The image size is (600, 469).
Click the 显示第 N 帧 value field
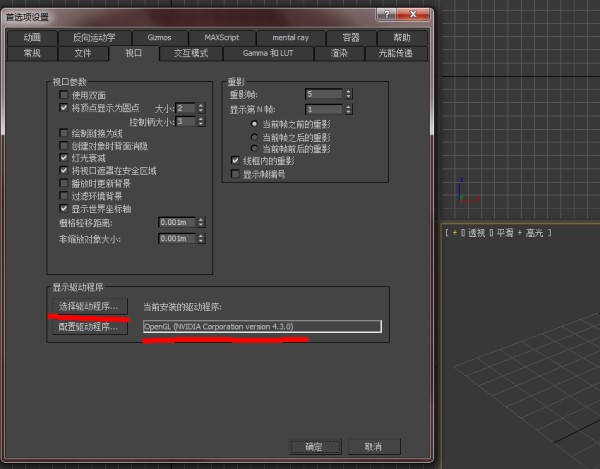pyautogui.click(x=324, y=109)
